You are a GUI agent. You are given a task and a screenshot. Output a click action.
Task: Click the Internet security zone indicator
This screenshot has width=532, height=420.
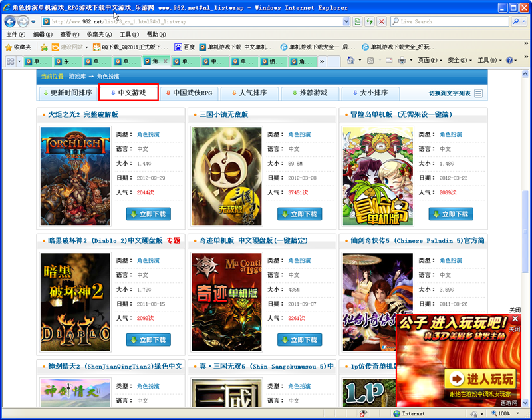pyautogui.click(x=409, y=413)
